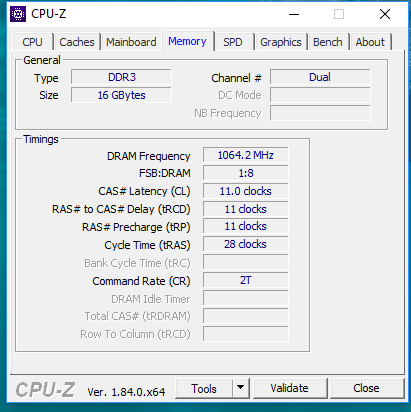The width and height of the screenshot is (411, 412).
Task: Open the Graphics tab
Action: point(281,42)
